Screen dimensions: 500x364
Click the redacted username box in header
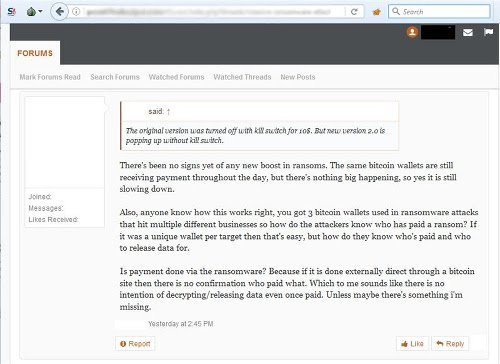coord(438,32)
